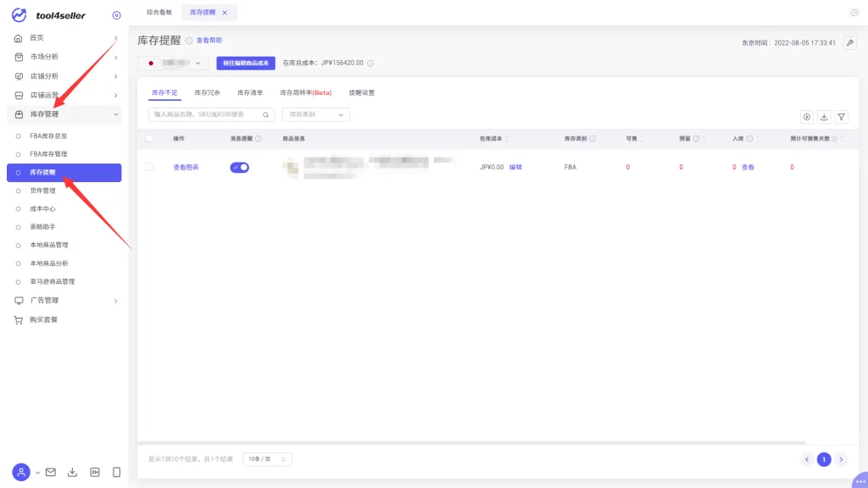Sort by 在库成本 column arrows
The image size is (868, 488).
click(507, 139)
